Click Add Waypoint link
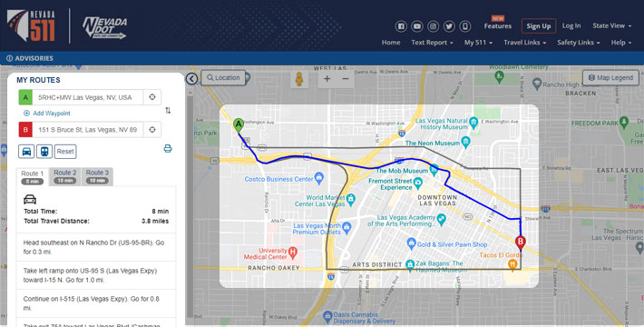The image size is (644, 327). 47,114
